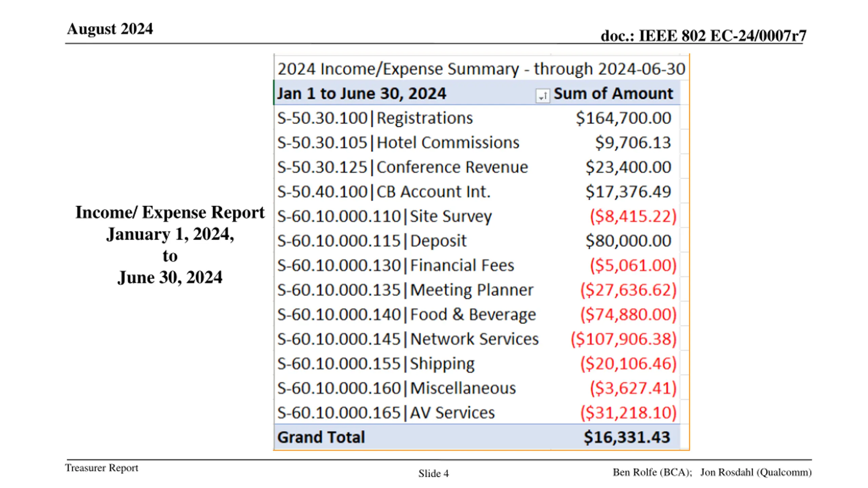Select the 'S-60.10.000.155|Shipping' row label

(x=376, y=364)
